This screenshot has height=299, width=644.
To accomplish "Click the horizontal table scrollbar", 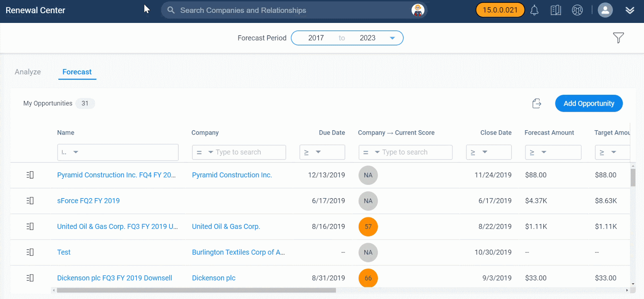I will point(196,290).
